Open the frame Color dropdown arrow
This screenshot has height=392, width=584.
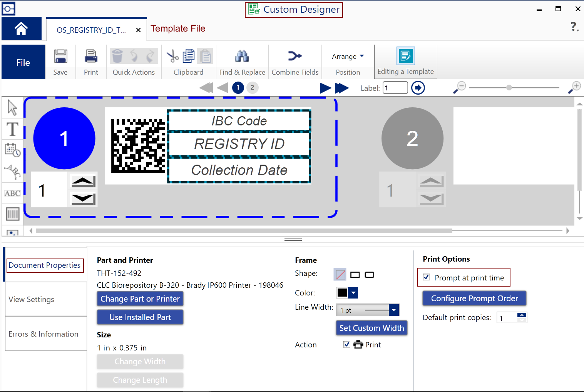[x=353, y=293]
